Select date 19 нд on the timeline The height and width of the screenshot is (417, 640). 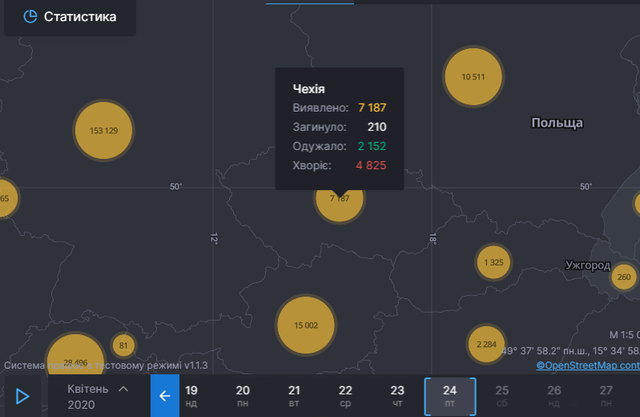(x=192, y=396)
